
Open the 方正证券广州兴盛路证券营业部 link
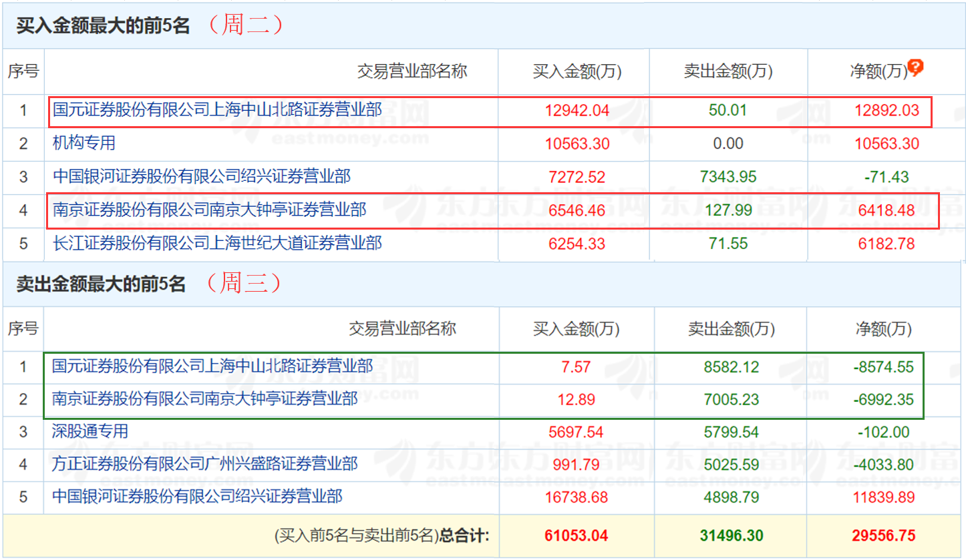click(x=205, y=464)
